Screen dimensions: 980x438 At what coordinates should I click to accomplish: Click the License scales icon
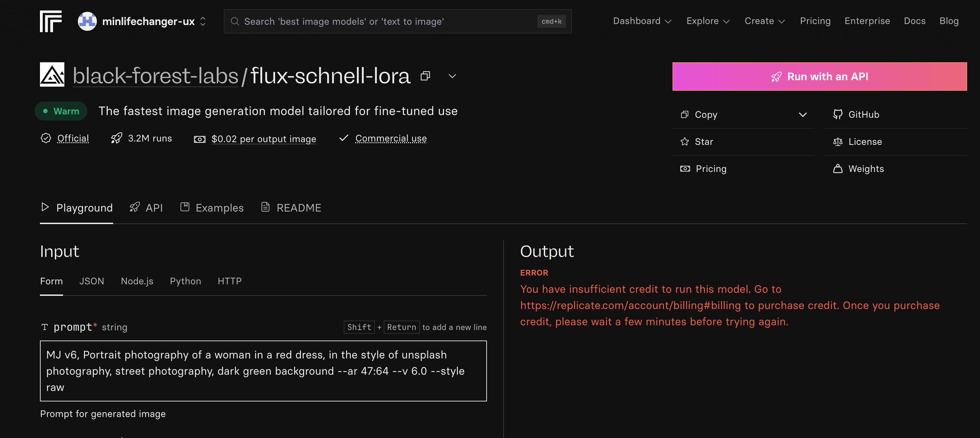tap(837, 142)
